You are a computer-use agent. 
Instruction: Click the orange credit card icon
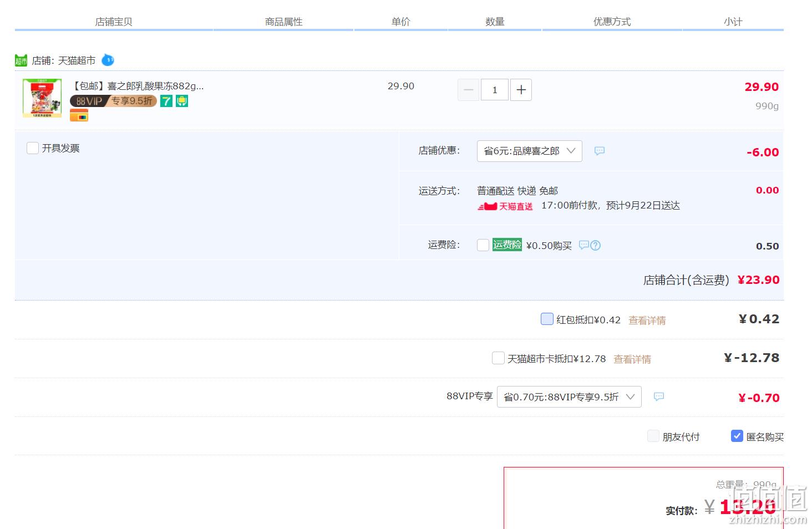[79, 116]
